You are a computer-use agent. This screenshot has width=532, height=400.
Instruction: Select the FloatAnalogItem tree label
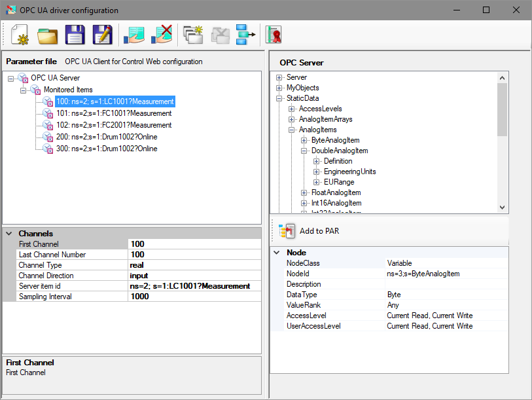(x=336, y=192)
